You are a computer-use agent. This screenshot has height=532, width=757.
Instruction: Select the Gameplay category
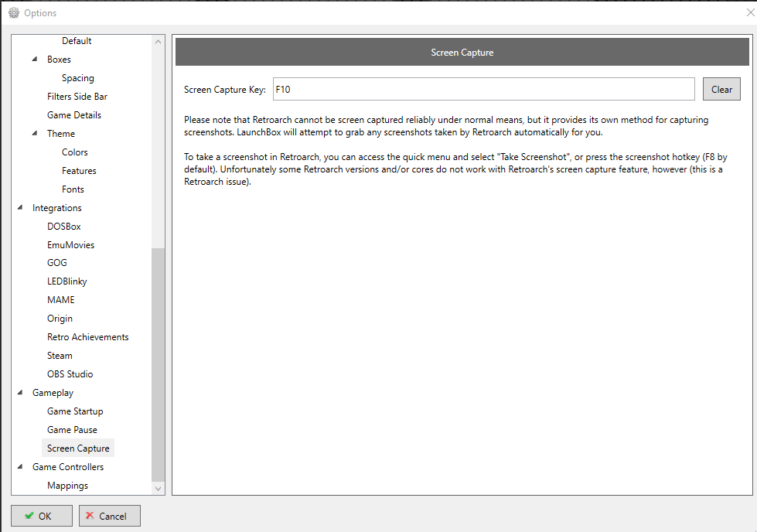(x=53, y=393)
